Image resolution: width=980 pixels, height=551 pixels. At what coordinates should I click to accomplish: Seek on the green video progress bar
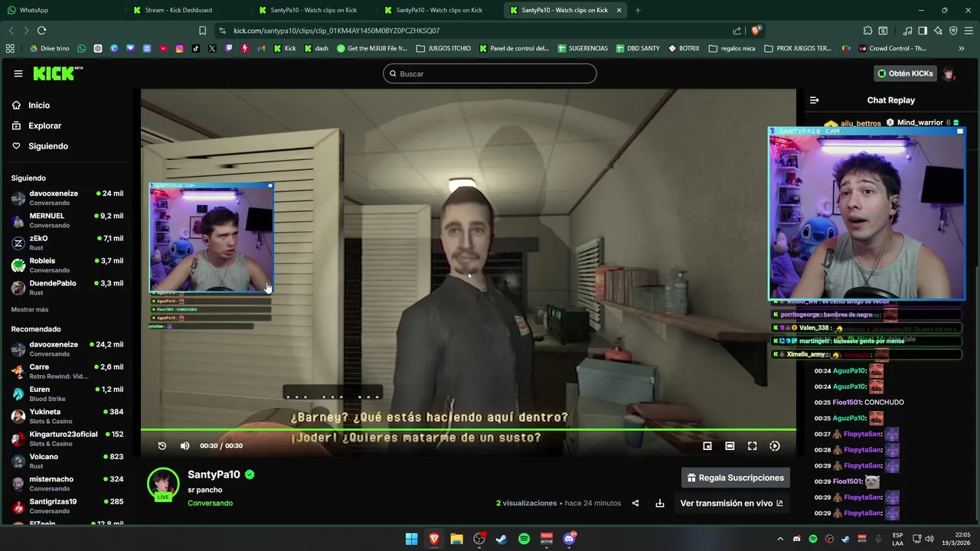coord(469,430)
